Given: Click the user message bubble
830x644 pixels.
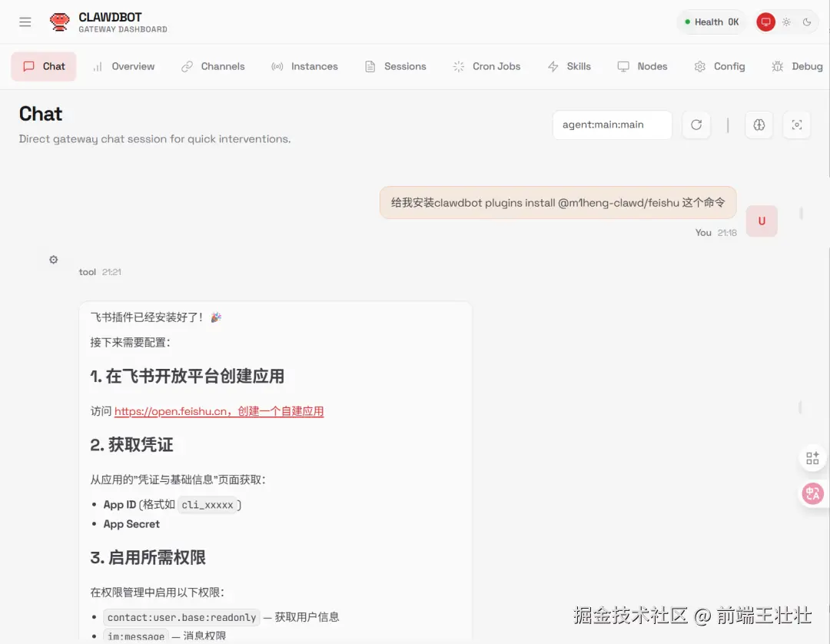Looking at the screenshot, I should point(558,203).
